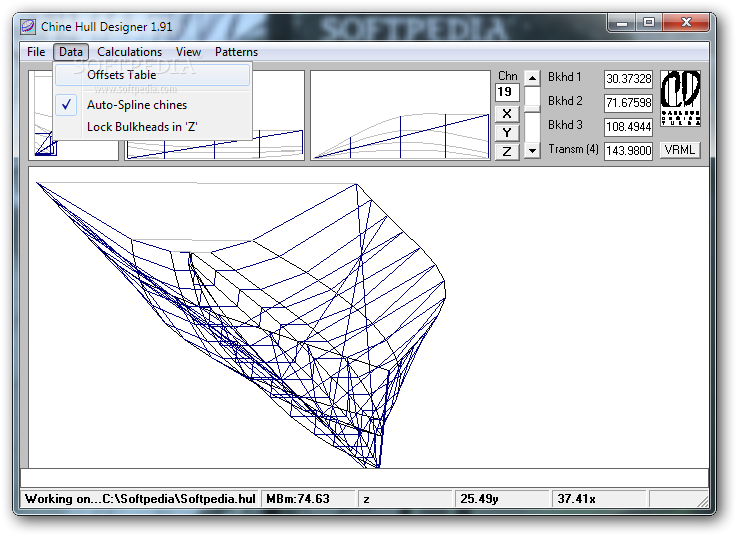Click the '25.49y' status entry
Screen dimensions: 737x536
[502, 499]
